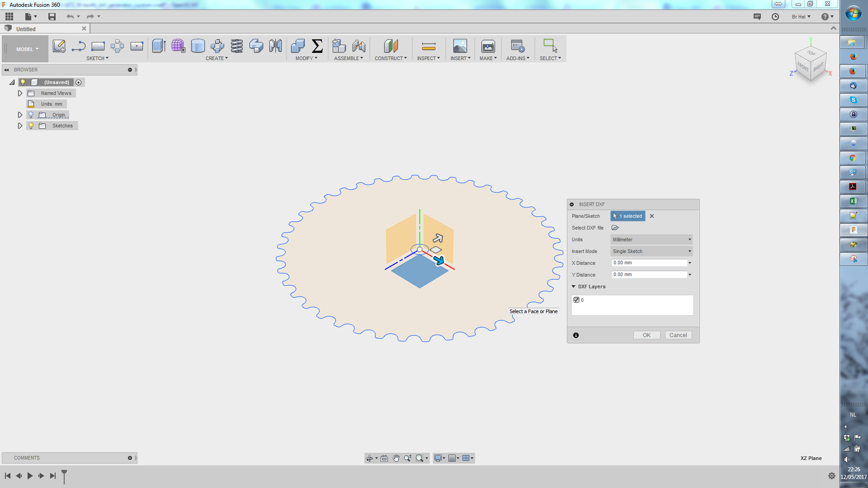This screenshot has height=488, width=868.
Task: Open the Units Millimeter dropdown
Action: pyautogui.click(x=651, y=239)
